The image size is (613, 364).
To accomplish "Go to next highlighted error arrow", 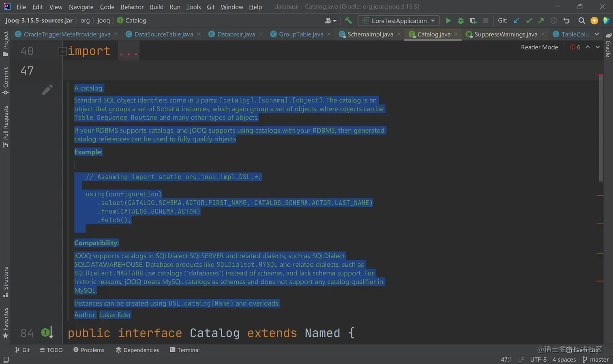I will 598,47.
